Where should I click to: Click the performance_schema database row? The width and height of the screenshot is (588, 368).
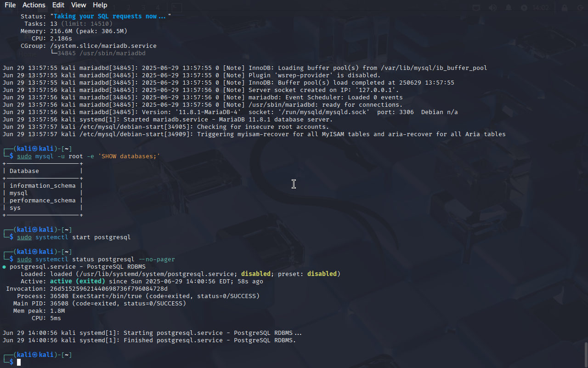pos(42,200)
